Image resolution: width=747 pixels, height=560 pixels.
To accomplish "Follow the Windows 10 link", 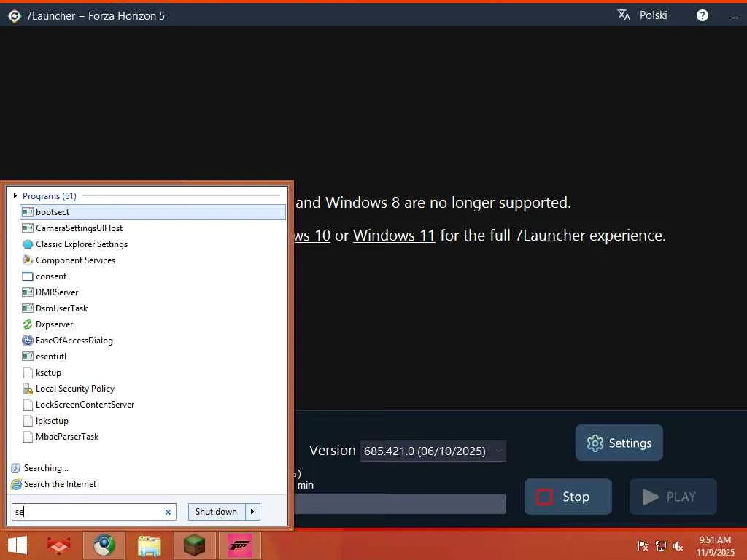I will coord(312,236).
